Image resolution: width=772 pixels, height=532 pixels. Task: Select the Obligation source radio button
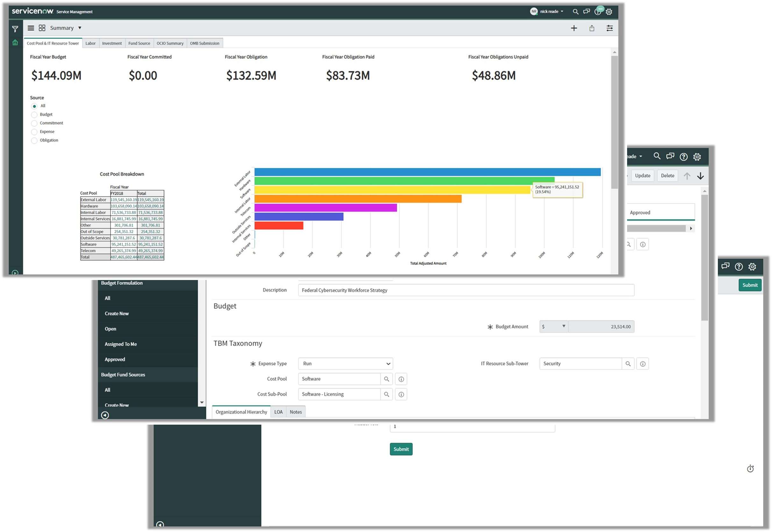(34, 141)
